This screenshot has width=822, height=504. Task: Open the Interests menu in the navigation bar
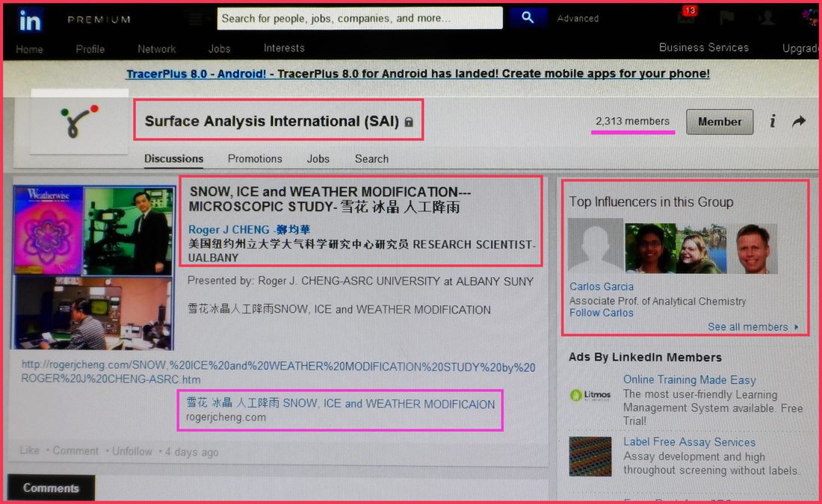[x=284, y=48]
